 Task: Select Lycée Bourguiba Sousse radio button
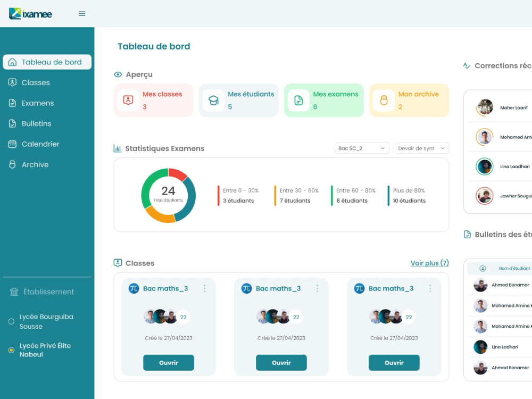tap(11, 321)
